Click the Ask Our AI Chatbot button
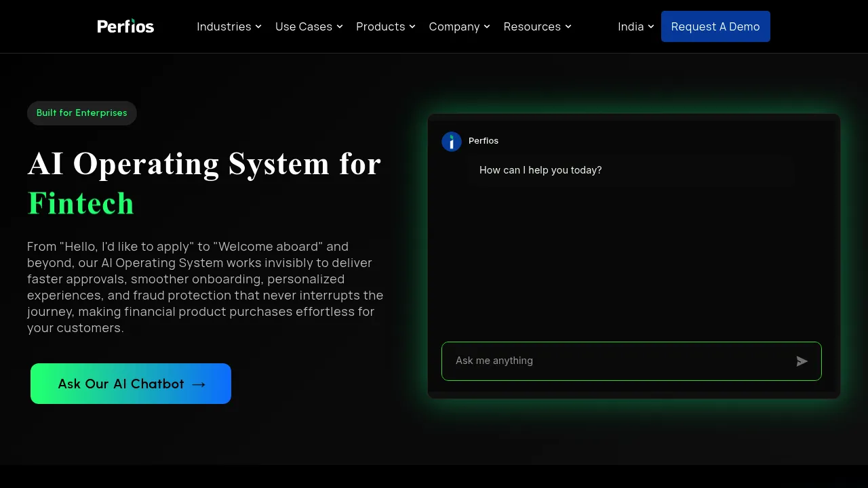This screenshot has height=488, width=868. click(x=131, y=384)
